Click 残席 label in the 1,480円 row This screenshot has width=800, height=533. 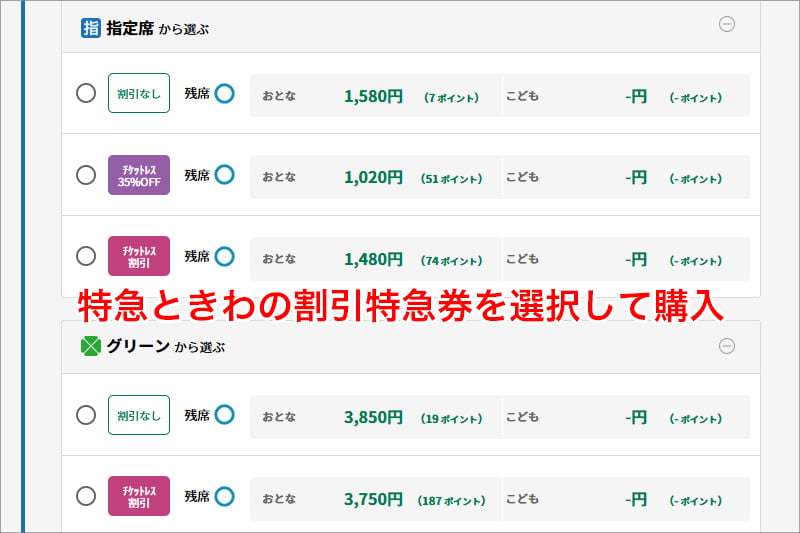pyautogui.click(x=197, y=257)
